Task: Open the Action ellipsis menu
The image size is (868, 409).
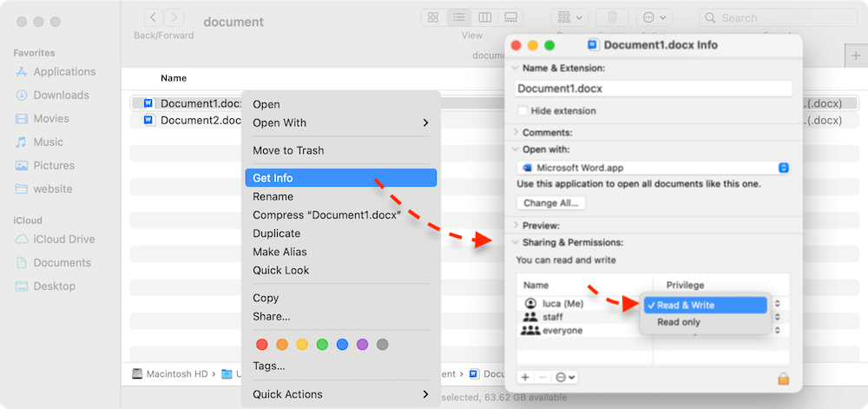Action: [654, 17]
